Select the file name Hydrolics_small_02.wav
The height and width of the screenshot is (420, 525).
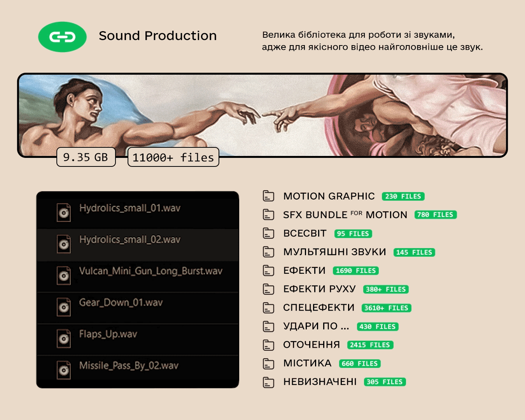pos(130,240)
